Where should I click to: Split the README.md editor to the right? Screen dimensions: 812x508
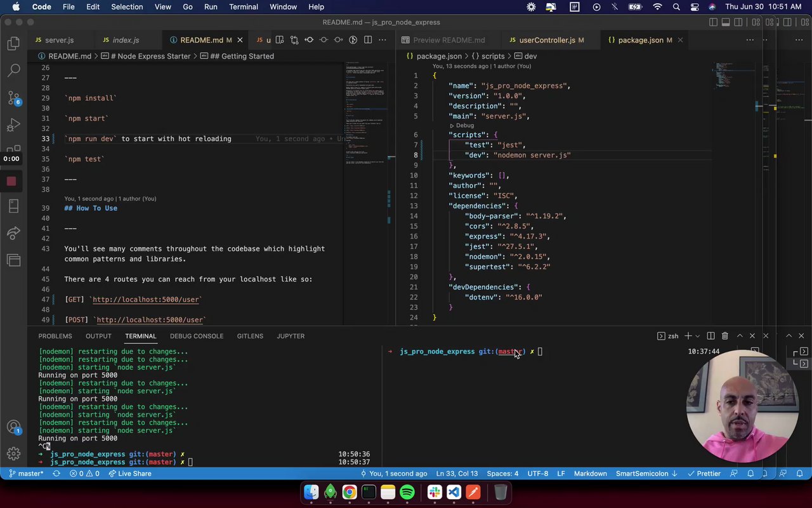(x=367, y=40)
